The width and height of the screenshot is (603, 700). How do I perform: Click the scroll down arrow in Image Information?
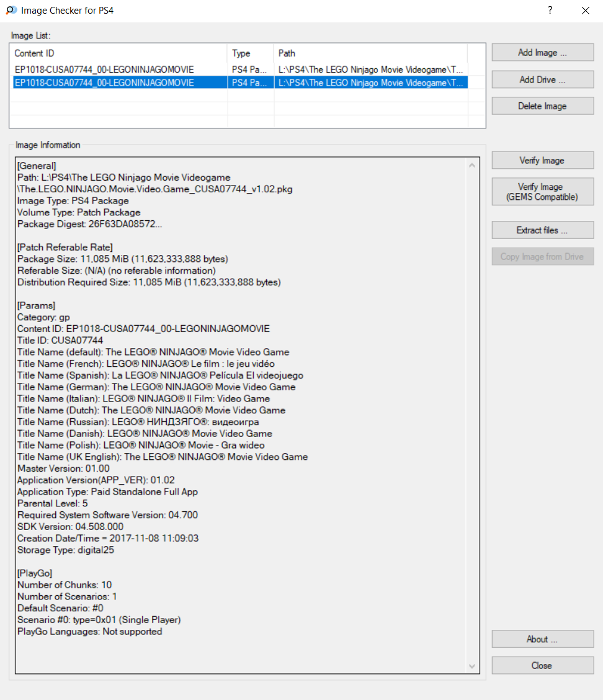click(x=471, y=666)
